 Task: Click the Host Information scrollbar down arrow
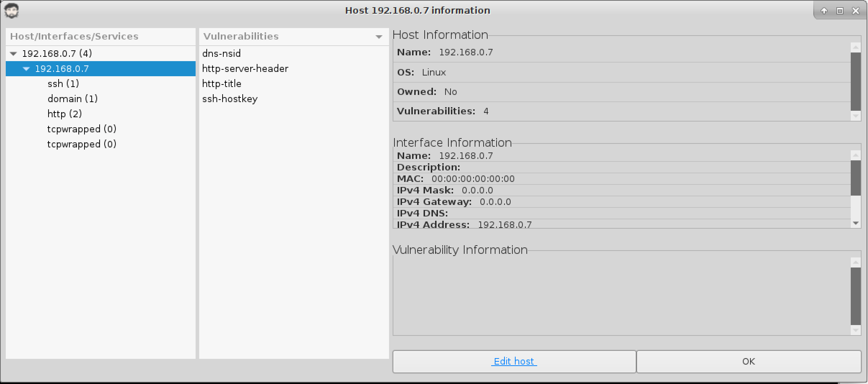(x=855, y=116)
